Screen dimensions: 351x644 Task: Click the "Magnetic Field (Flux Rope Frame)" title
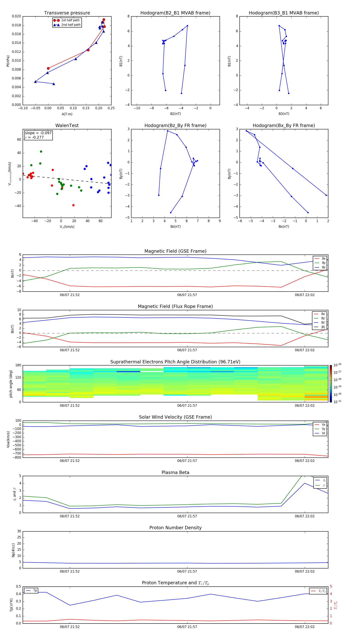[x=175, y=307]
